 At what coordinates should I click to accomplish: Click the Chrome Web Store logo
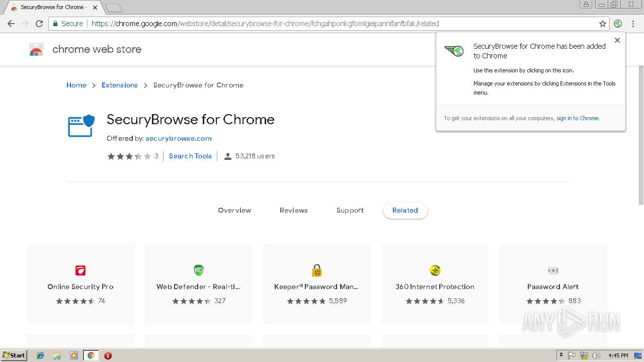pos(36,49)
